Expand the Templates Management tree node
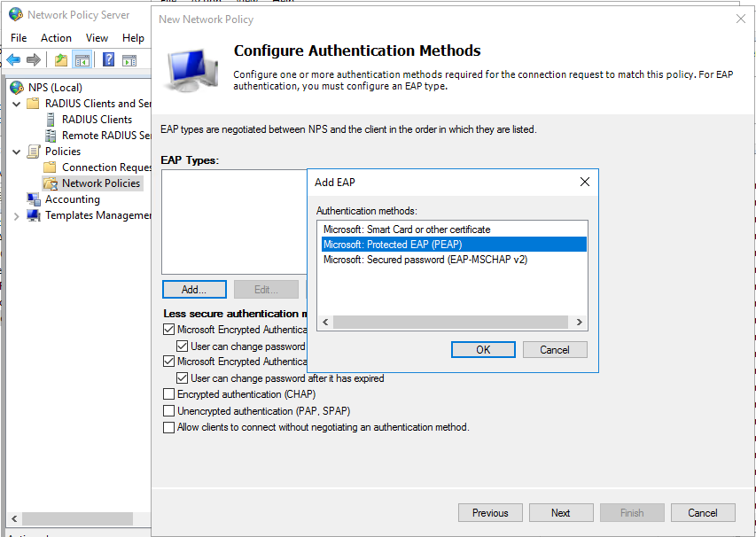This screenshot has width=756, height=537. click(x=17, y=216)
